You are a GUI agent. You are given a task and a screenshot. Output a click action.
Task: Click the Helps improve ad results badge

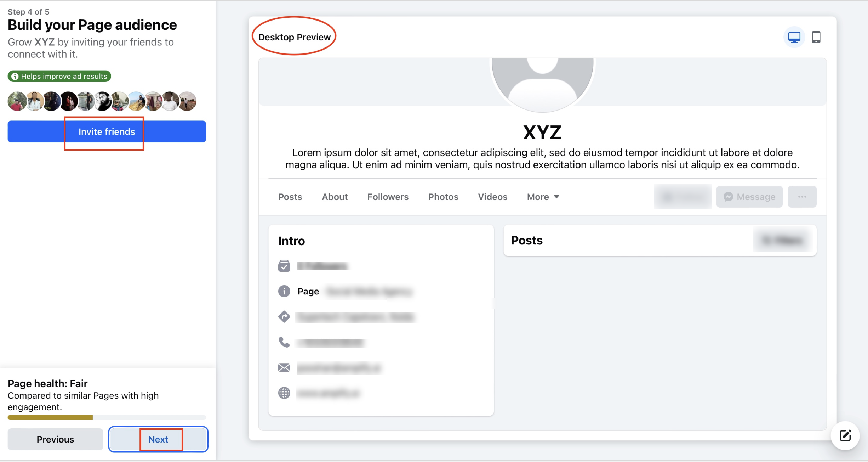[59, 76]
